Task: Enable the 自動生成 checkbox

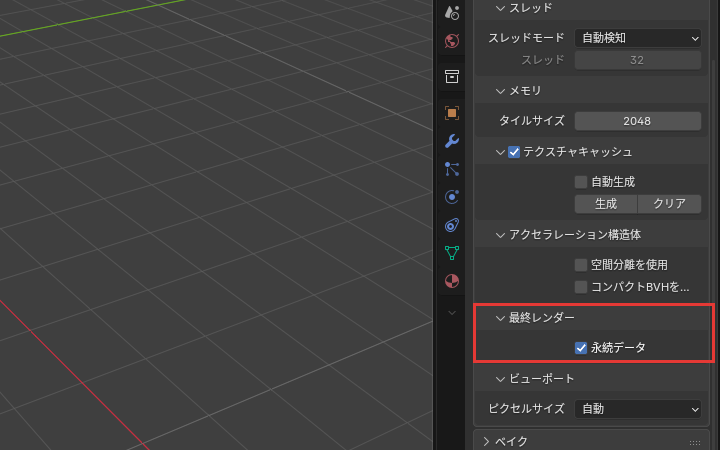Action: [581, 182]
